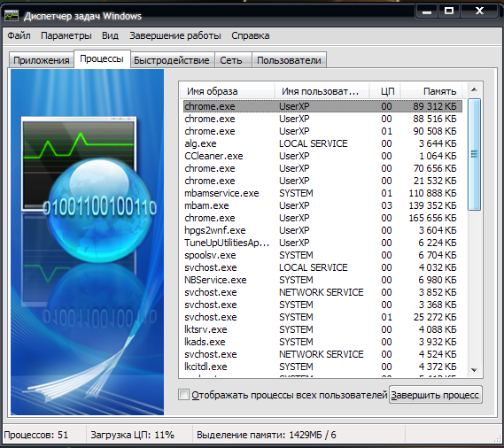The height and width of the screenshot is (448, 504).
Task: Select the mbam.exe process
Action: pos(322,205)
